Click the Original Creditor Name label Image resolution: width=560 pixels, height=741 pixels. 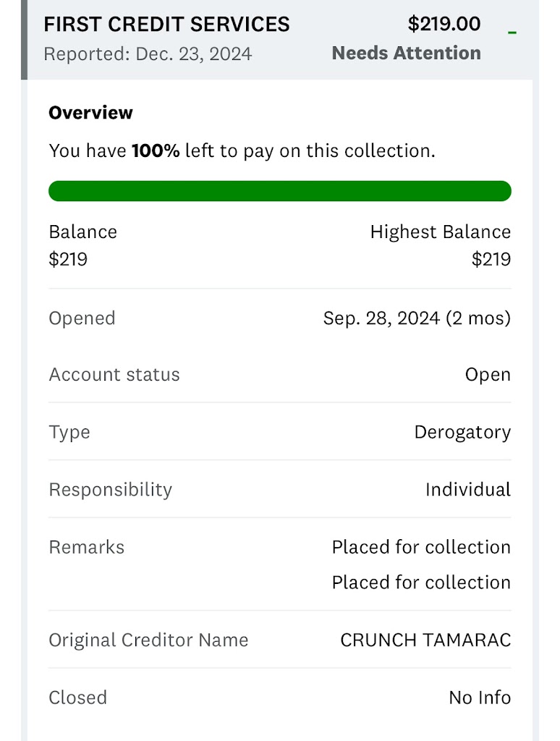tap(148, 640)
